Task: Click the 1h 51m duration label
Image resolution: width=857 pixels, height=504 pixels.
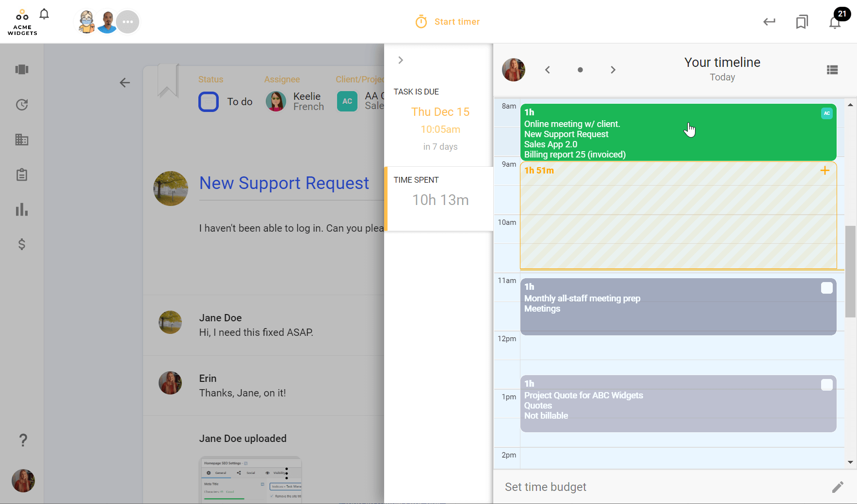Action: tap(539, 171)
